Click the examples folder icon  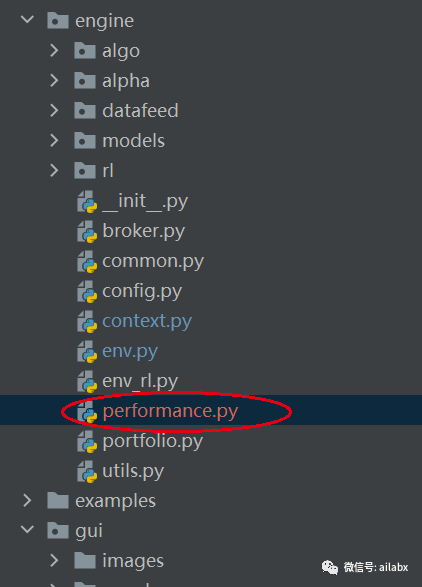click(58, 501)
